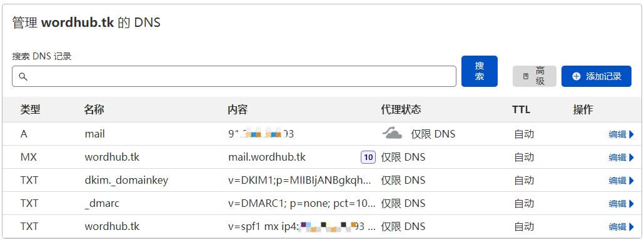The width and height of the screenshot is (644, 240).
Task: Sort by the 名称 column header
Action: [x=94, y=109]
